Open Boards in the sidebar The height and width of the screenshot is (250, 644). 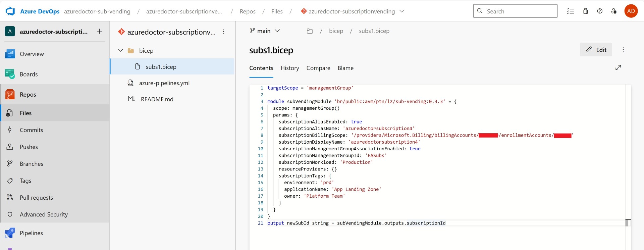[x=55, y=74]
